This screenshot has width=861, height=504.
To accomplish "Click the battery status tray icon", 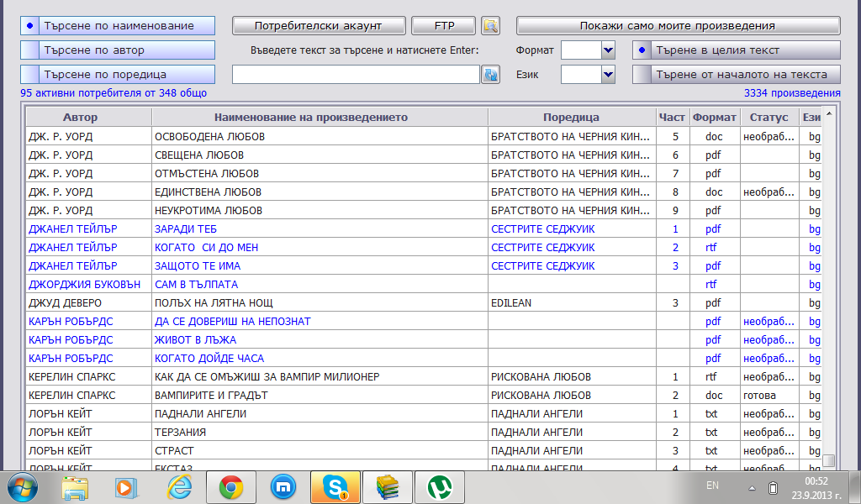I will [x=774, y=487].
